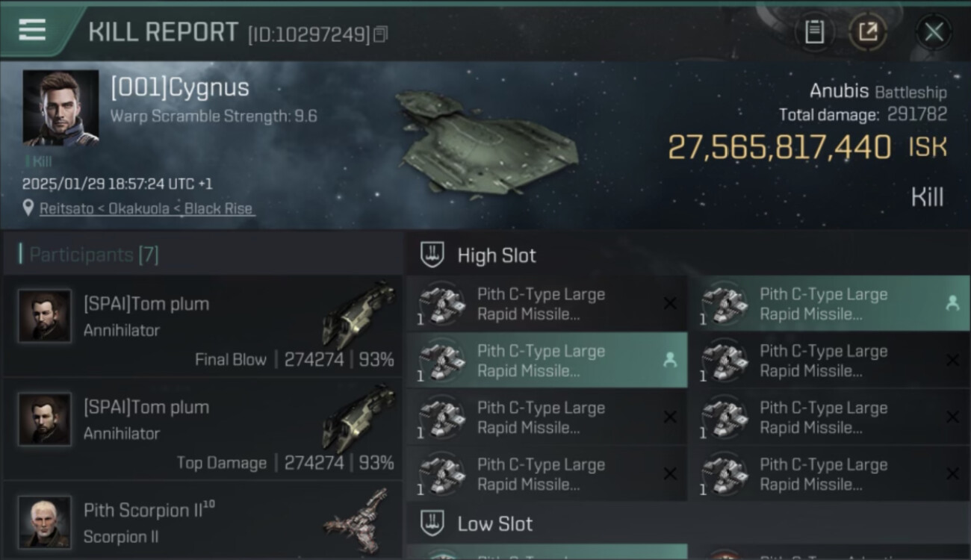Click the location pin icon
The image size is (971, 560).
click(28, 209)
